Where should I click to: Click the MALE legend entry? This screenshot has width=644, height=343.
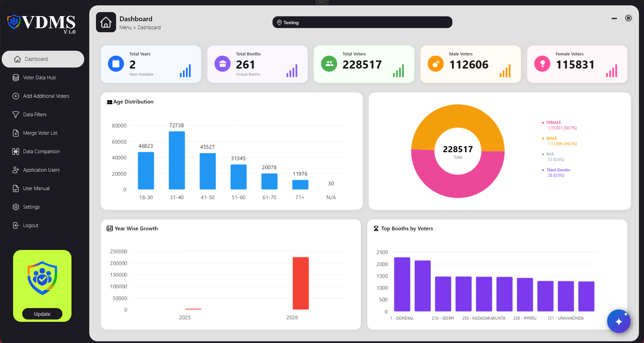[x=559, y=141]
